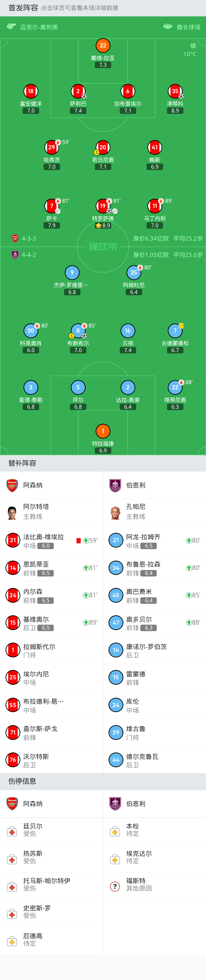
Task: Select 布朗希尔 number 8 captain badge
Action: click(x=78, y=331)
